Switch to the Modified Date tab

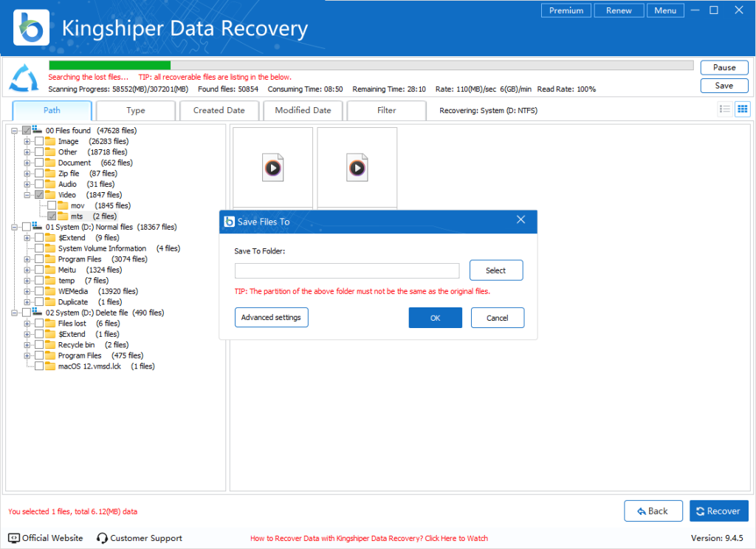click(303, 111)
